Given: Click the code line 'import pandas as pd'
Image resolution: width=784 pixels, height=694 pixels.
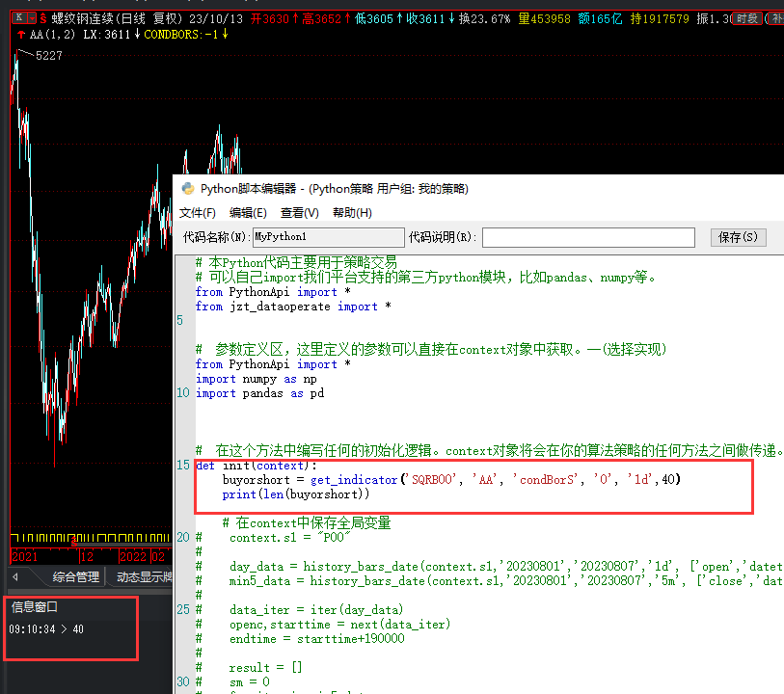Looking at the screenshot, I should pos(259,393).
